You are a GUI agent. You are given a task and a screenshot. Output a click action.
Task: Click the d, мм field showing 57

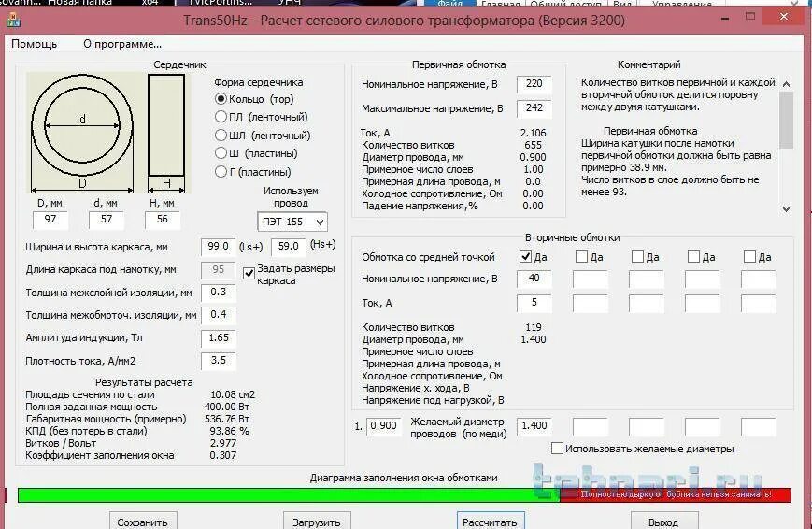click(x=107, y=220)
